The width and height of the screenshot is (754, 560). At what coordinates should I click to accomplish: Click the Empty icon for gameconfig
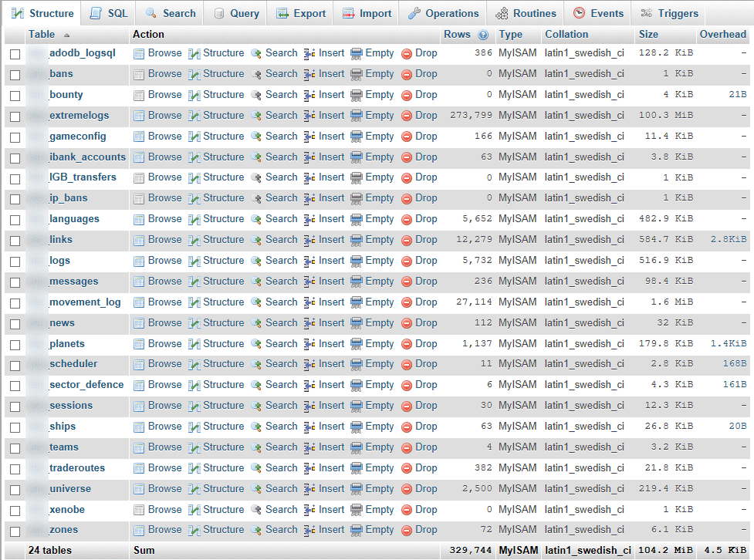point(356,137)
